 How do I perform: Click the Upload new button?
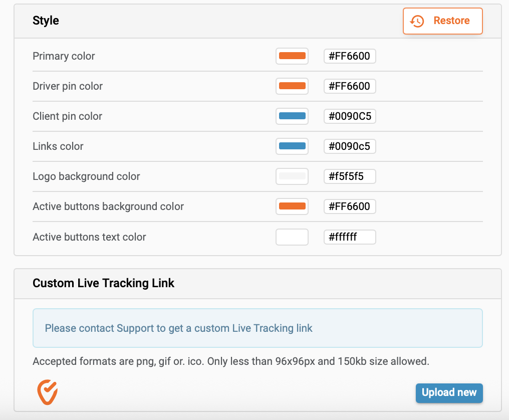(x=449, y=393)
